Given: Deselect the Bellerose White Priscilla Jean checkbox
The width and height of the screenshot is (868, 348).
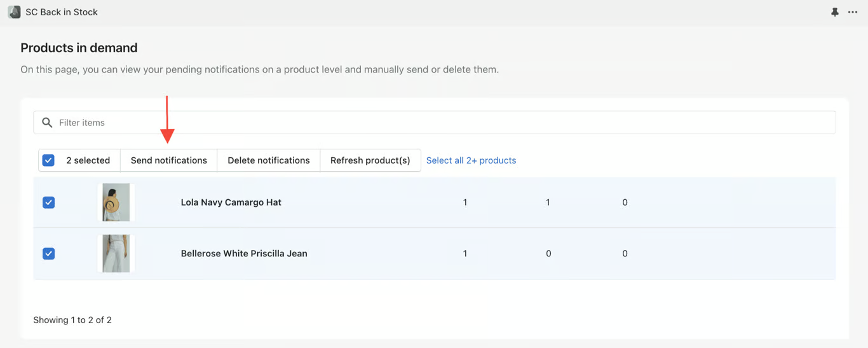Looking at the screenshot, I should 48,253.
